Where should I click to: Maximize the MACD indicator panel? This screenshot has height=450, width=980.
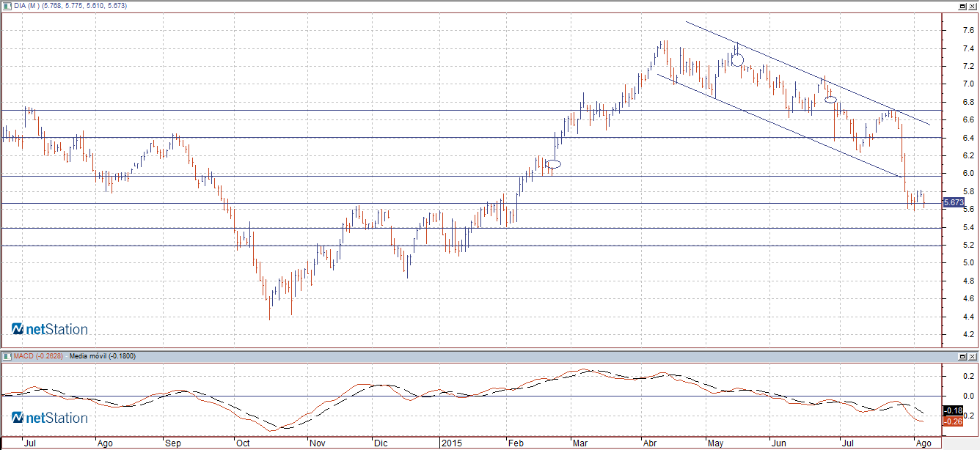(962, 355)
